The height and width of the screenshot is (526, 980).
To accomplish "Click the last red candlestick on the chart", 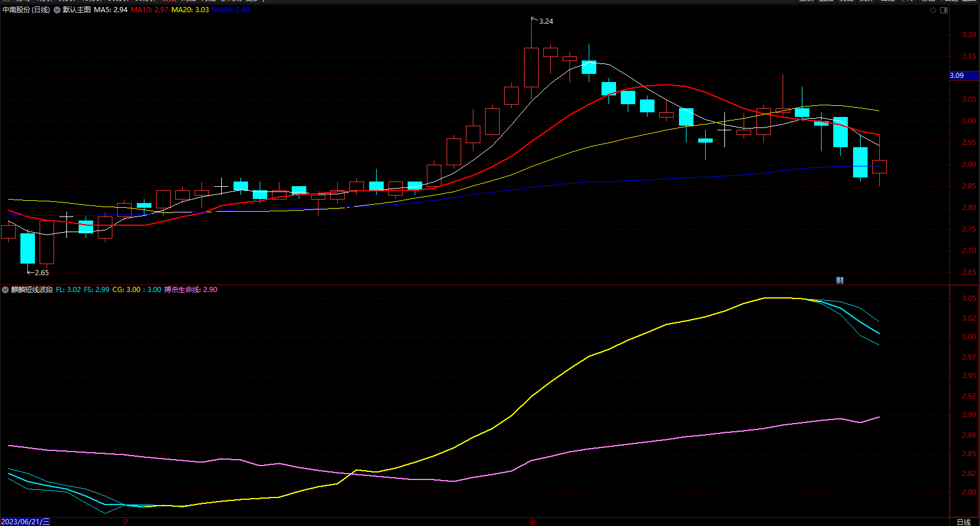I will tap(879, 166).
